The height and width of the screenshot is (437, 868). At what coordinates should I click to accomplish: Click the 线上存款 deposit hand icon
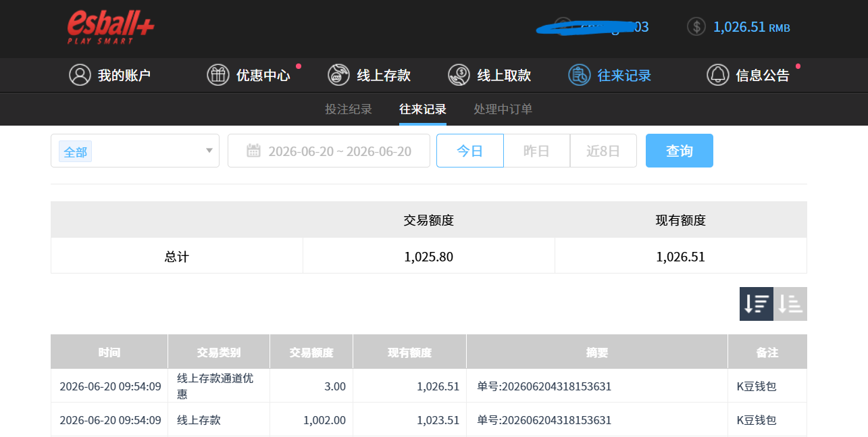[338, 75]
